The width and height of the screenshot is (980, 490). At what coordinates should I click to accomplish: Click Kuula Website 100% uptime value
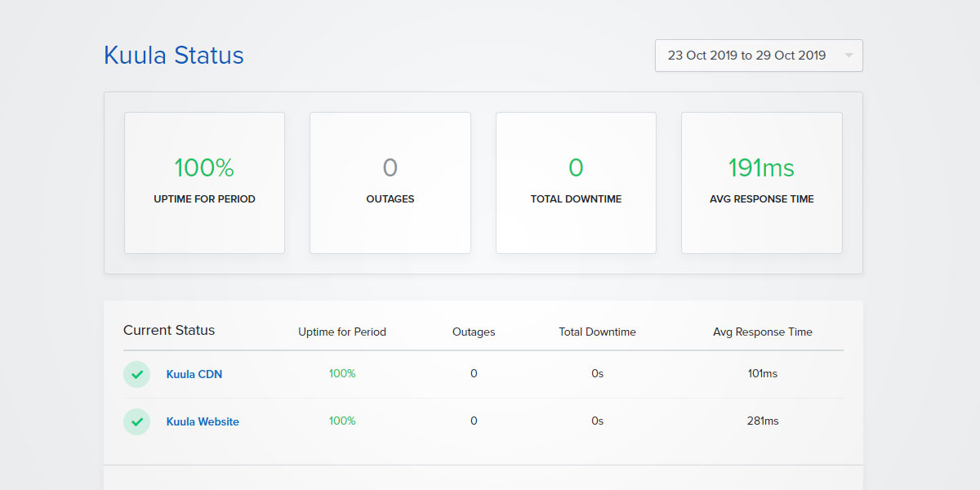tap(342, 421)
